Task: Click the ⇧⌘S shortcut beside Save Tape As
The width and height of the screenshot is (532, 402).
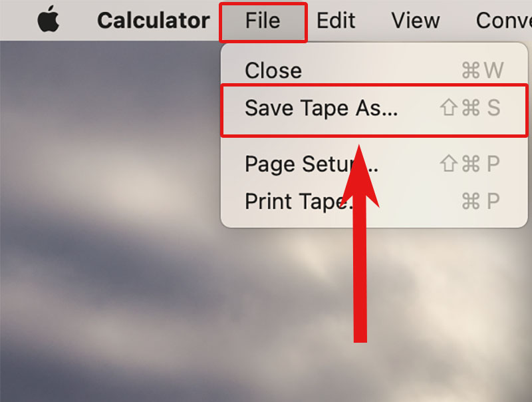Action: 470,108
